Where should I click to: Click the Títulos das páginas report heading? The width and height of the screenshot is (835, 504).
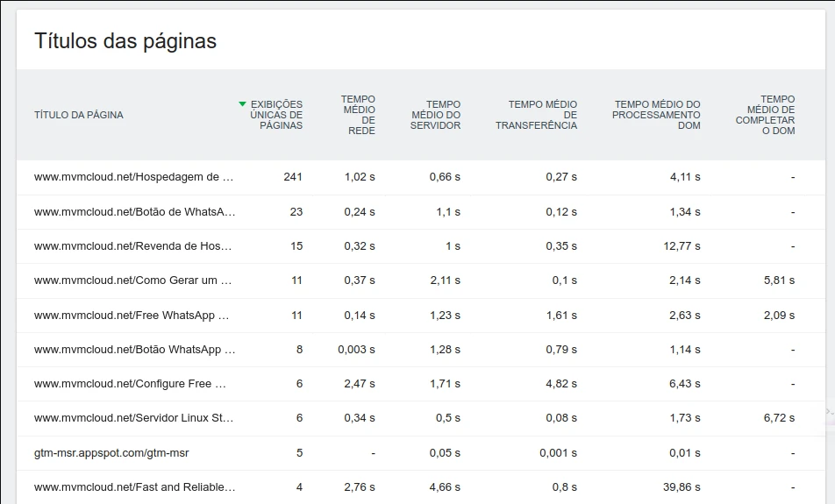[125, 41]
